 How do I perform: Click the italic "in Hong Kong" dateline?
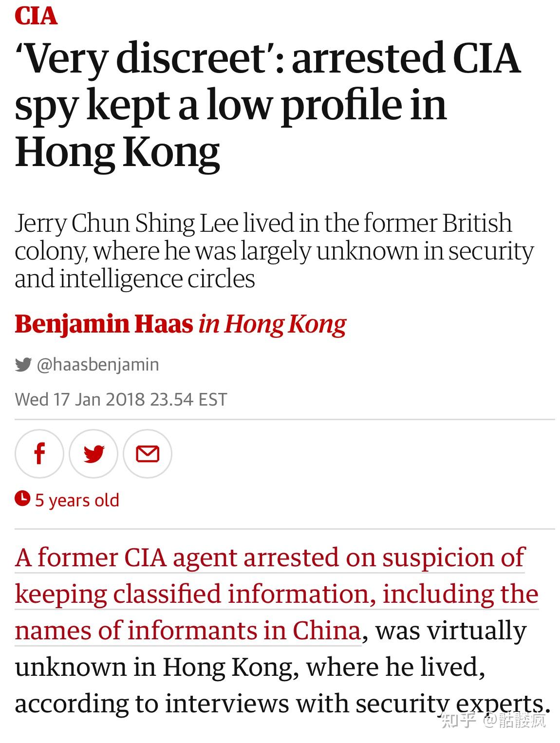click(x=272, y=324)
